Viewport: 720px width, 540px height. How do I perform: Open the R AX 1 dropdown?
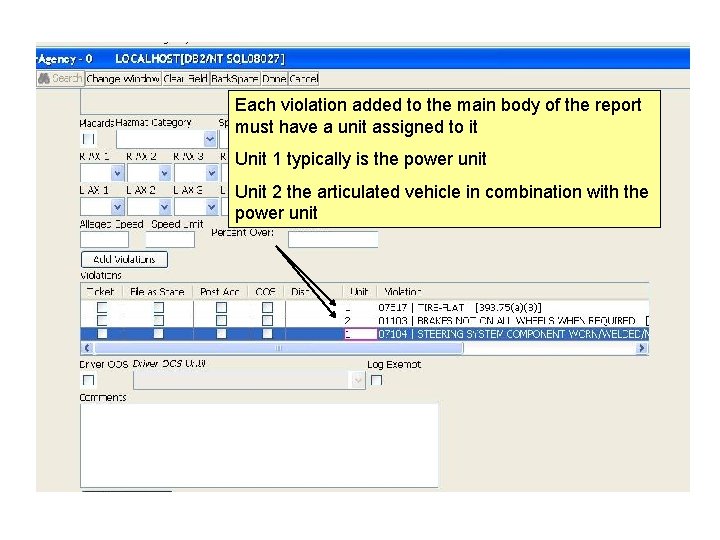tap(118, 173)
